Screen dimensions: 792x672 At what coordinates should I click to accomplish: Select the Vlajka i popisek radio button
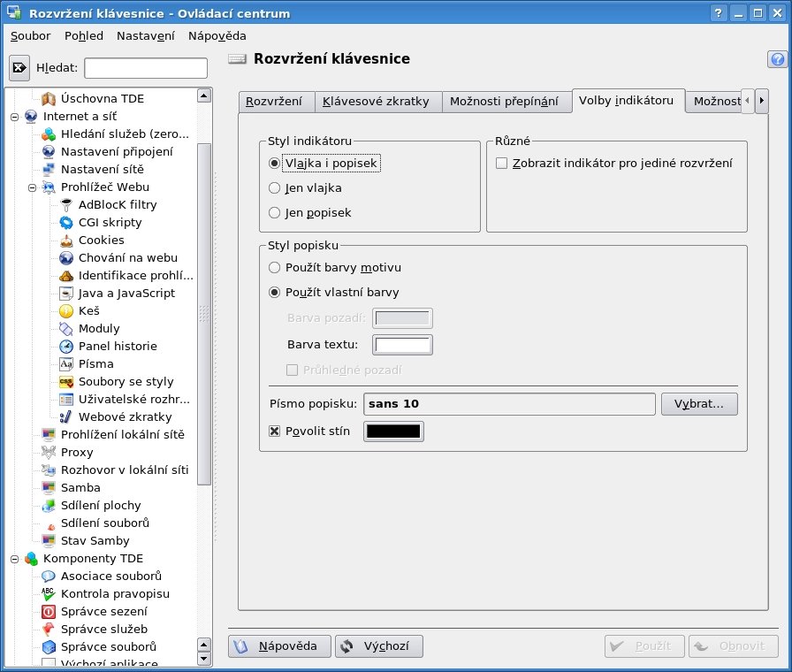pyautogui.click(x=274, y=164)
